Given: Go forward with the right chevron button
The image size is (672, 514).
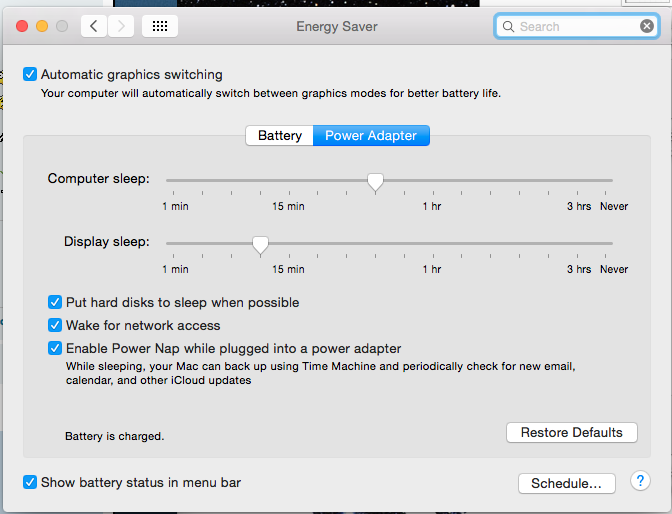Looking at the screenshot, I should (x=121, y=26).
